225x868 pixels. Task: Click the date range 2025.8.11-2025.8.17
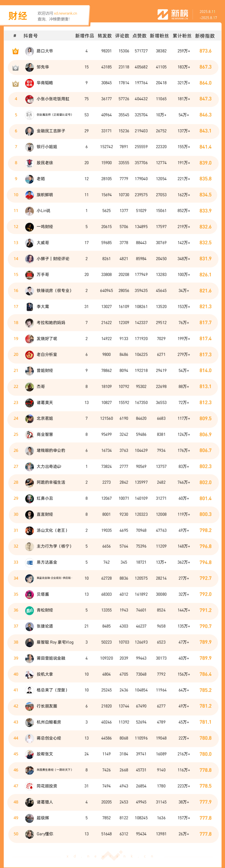click(208, 15)
